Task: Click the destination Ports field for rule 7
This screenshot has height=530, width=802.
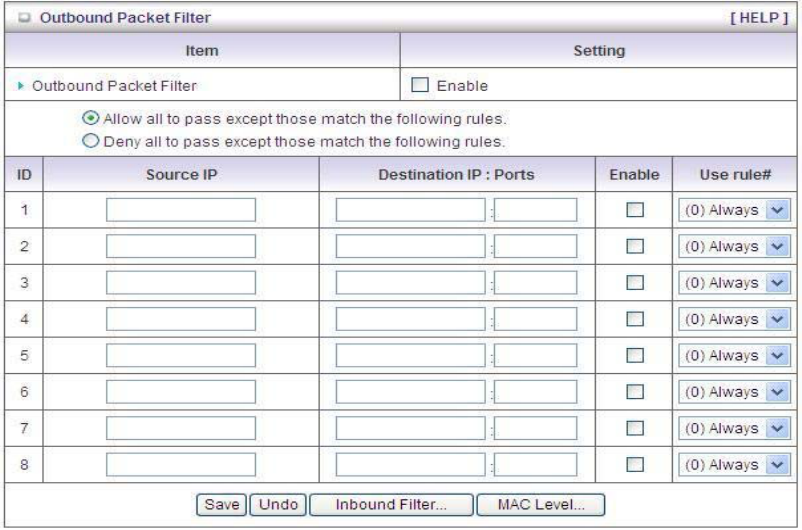Action: (535, 428)
